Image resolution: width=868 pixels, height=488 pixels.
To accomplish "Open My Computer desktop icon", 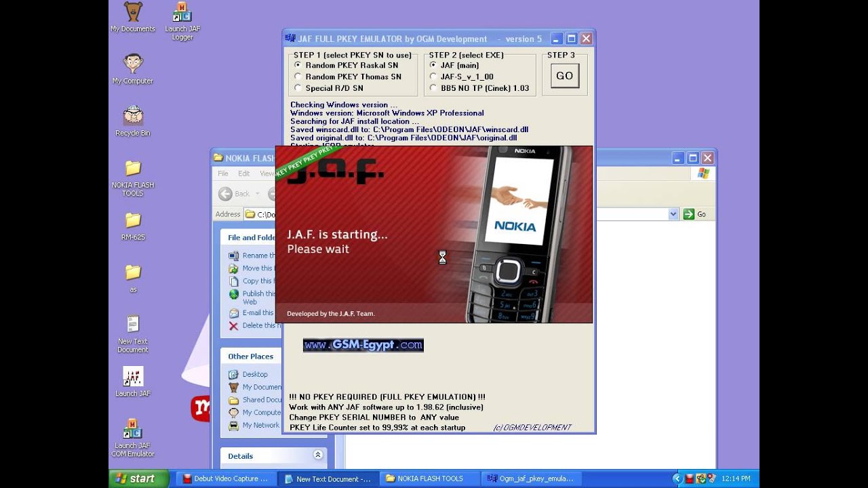I will (133, 69).
